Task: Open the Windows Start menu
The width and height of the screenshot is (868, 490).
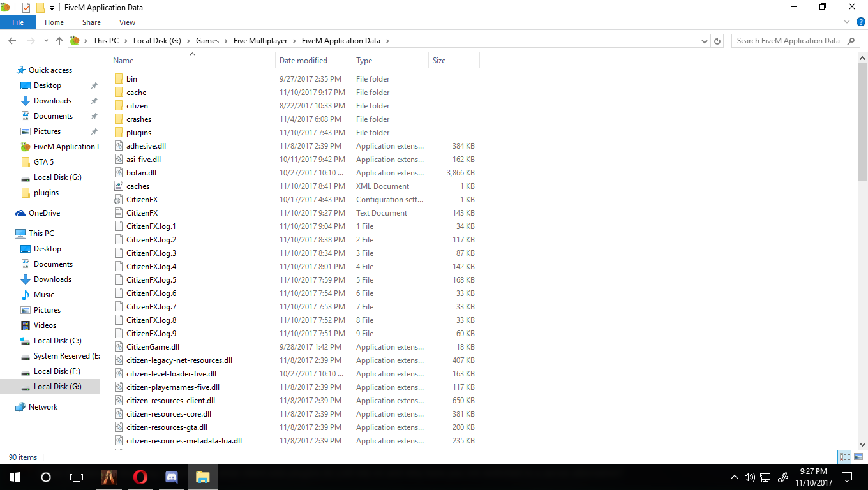Action: click(x=15, y=477)
